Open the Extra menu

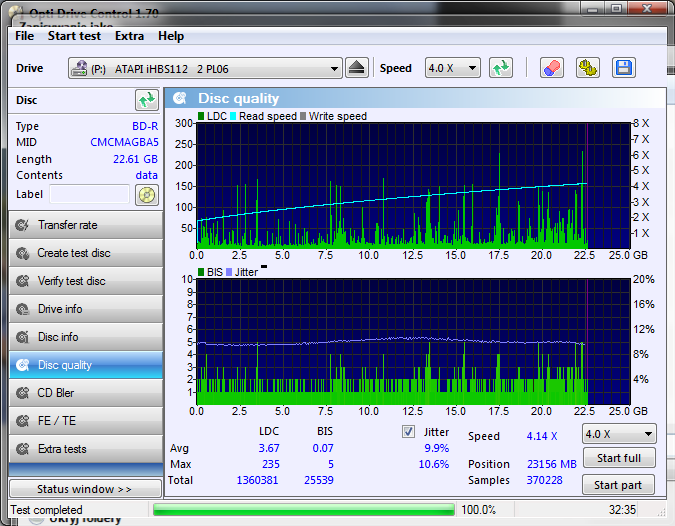coord(129,36)
